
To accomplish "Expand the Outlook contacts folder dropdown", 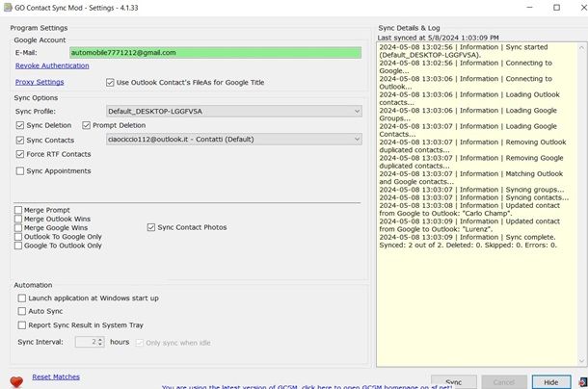I will 356,140.
